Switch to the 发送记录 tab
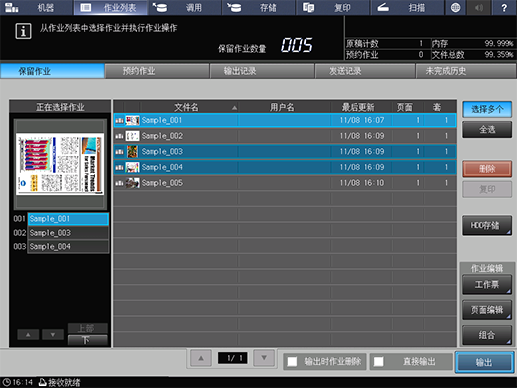 pos(365,71)
